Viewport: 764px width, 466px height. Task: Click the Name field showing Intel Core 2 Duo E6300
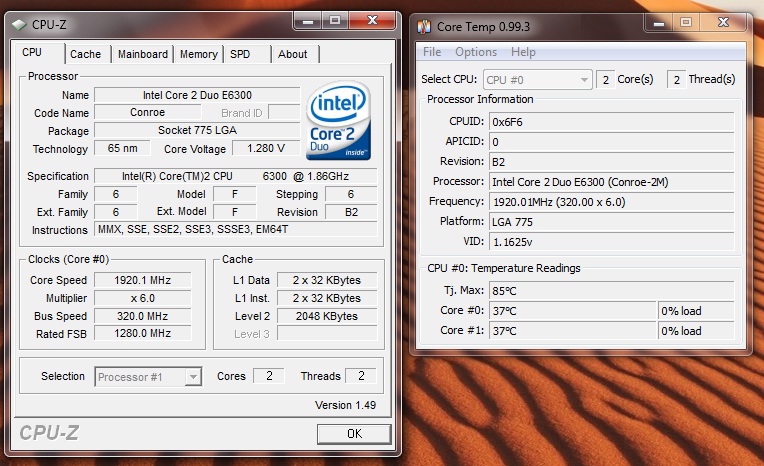click(197, 95)
